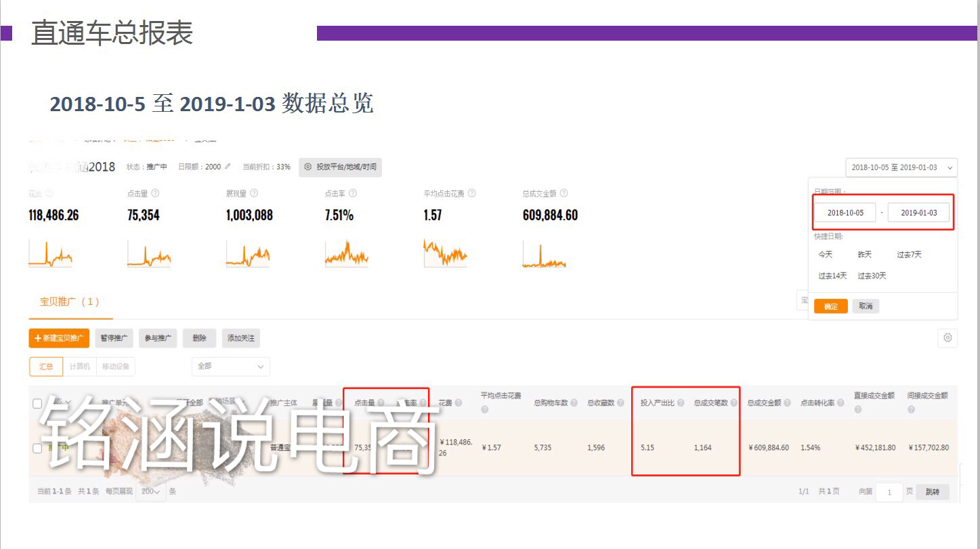Open the 200 rows-per-page dropdown
Viewport: 980px width, 549px height.
tap(151, 491)
